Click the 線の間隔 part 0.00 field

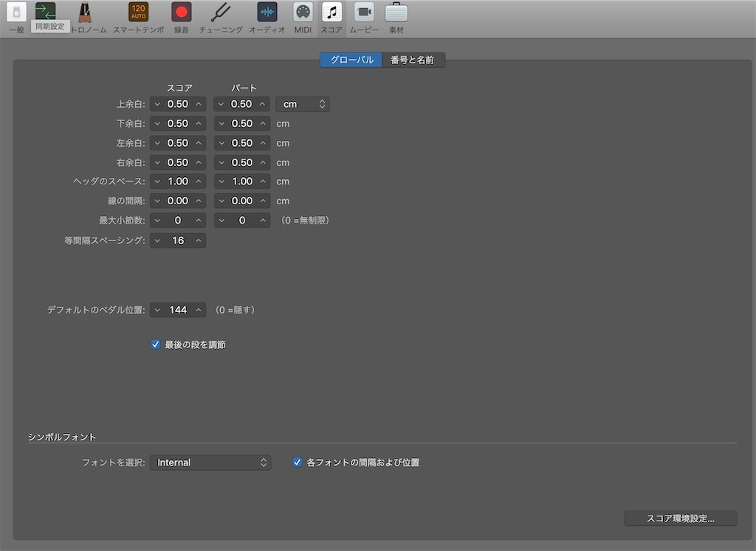[242, 201]
